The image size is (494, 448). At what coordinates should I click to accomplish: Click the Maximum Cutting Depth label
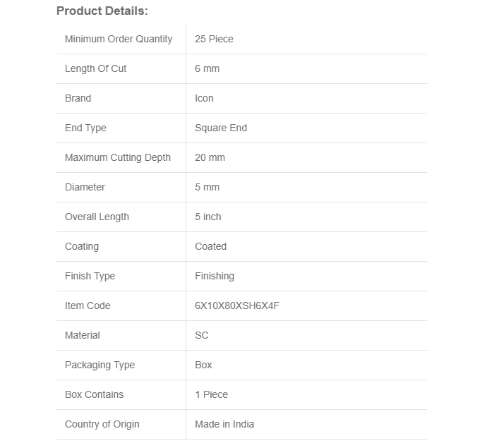click(x=118, y=158)
